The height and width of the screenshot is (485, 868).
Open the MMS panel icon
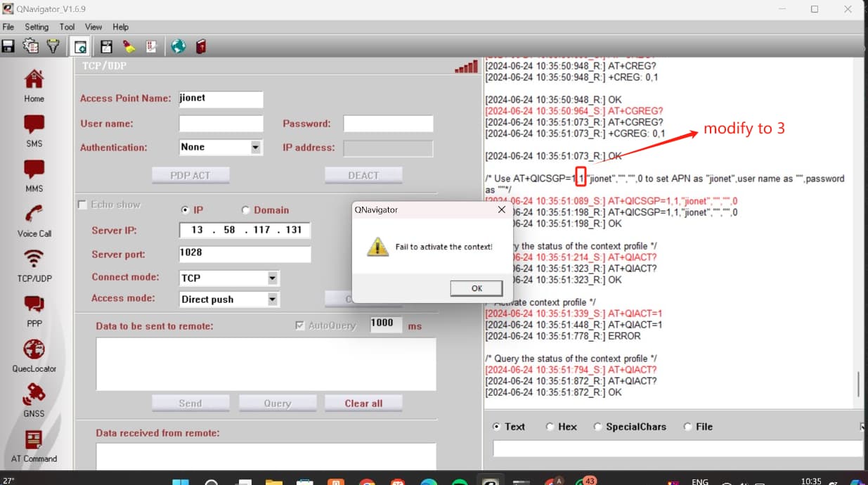34,169
